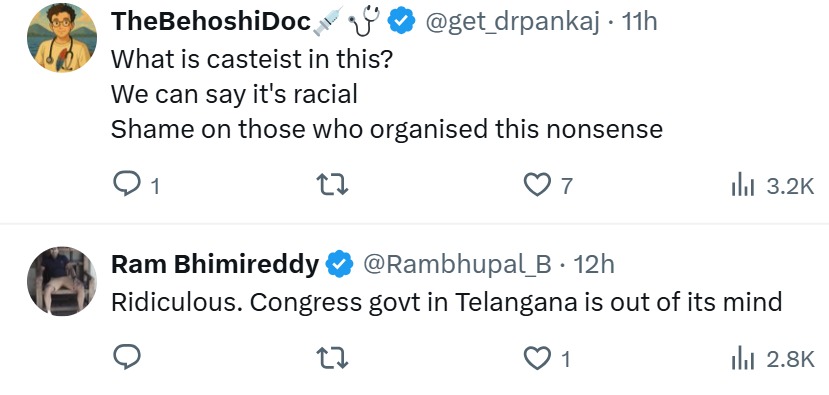This screenshot has width=829, height=395.
Task: Click TheBehoshiDoc's blue verified badge
Action: (402, 23)
